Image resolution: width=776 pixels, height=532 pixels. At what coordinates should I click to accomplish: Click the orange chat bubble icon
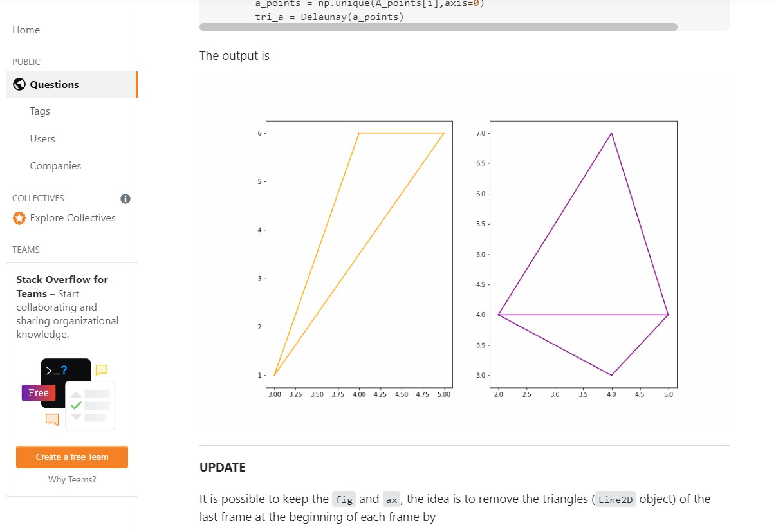point(52,419)
